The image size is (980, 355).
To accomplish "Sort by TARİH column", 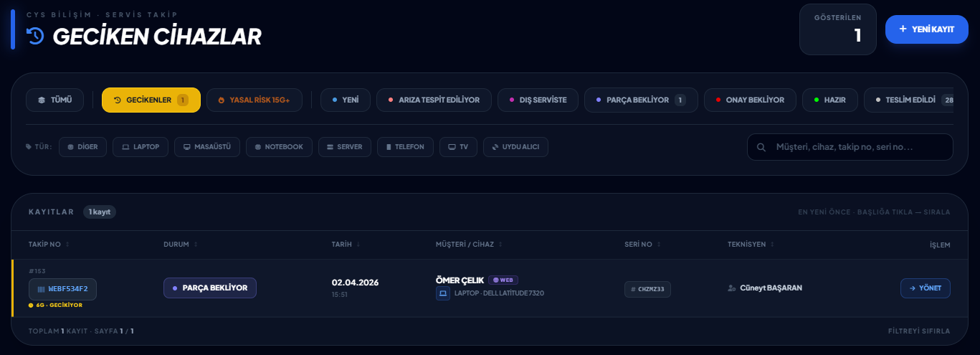I will pos(346,245).
